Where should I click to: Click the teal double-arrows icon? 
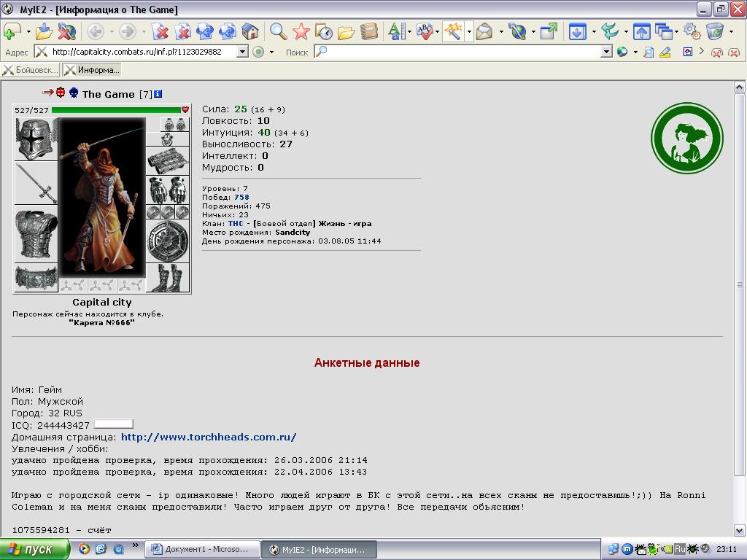pos(609,31)
